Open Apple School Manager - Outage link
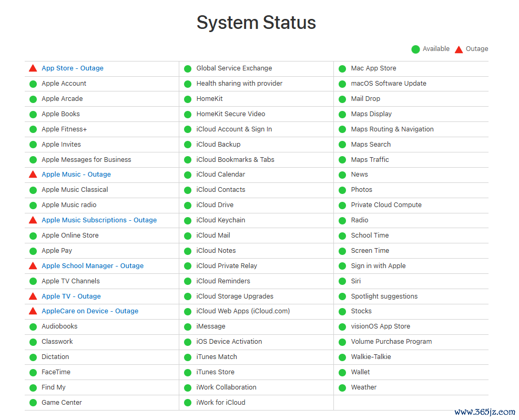 tap(93, 266)
